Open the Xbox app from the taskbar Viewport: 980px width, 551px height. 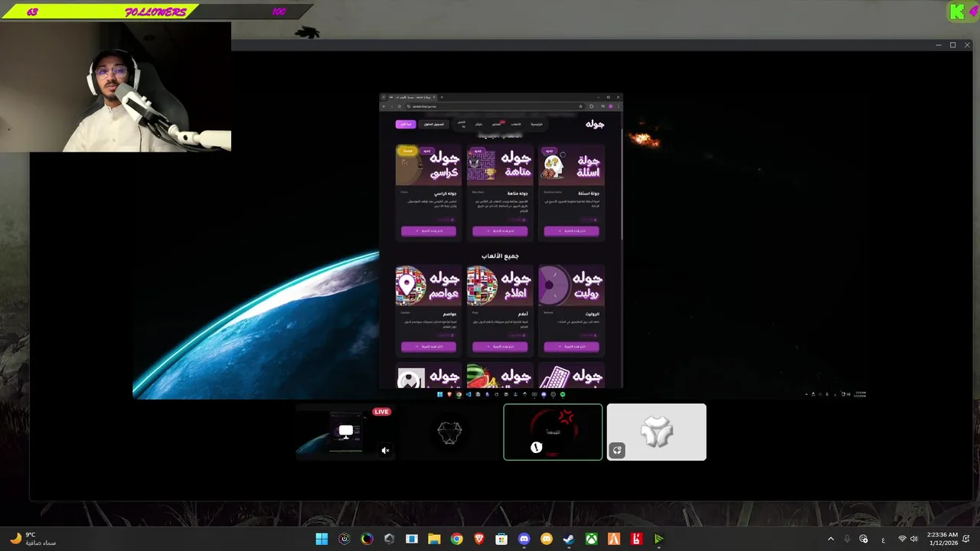click(591, 539)
